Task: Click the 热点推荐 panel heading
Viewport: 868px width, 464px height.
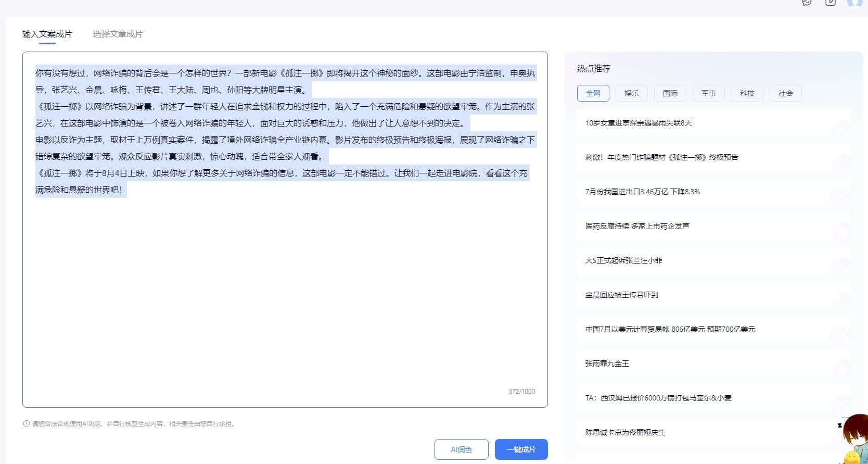Action: pyautogui.click(x=593, y=68)
